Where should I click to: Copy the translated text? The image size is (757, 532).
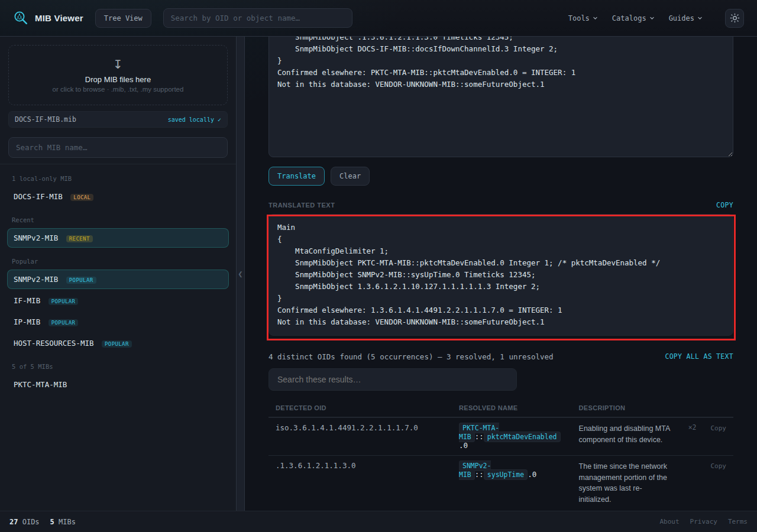point(724,205)
